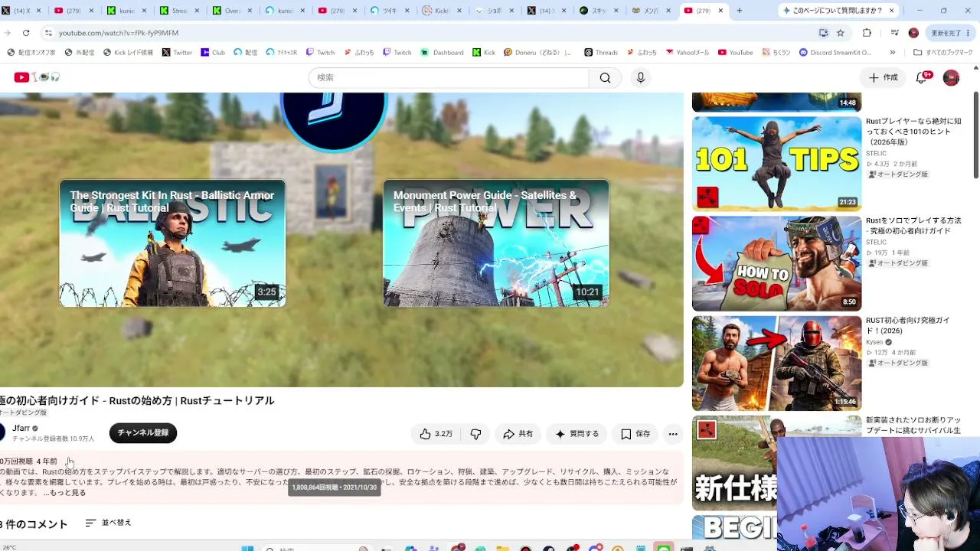
Task: Click the address bar URL
Action: pyautogui.click(x=119, y=33)
